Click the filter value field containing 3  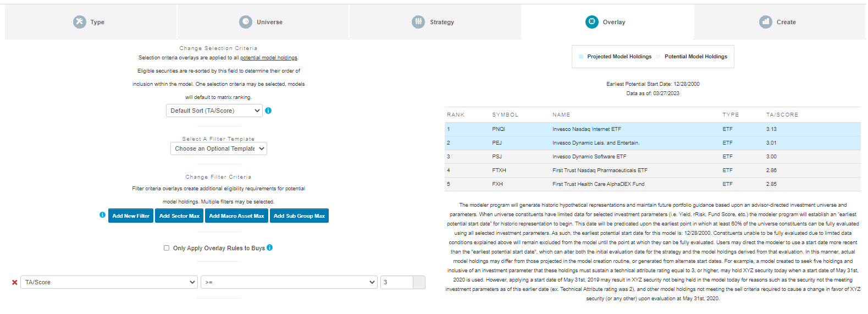(396, 283)
